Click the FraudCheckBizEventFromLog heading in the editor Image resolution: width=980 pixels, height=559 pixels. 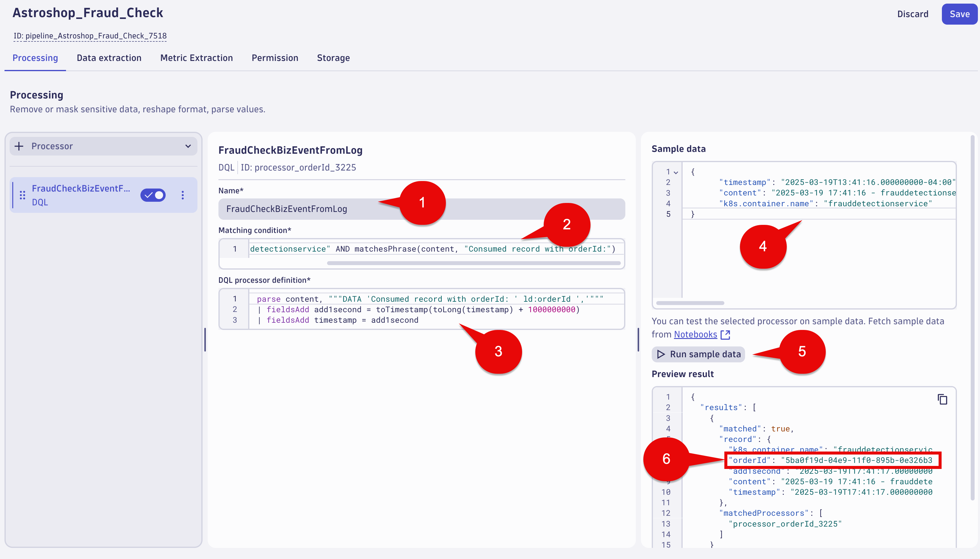coord(290,150)
